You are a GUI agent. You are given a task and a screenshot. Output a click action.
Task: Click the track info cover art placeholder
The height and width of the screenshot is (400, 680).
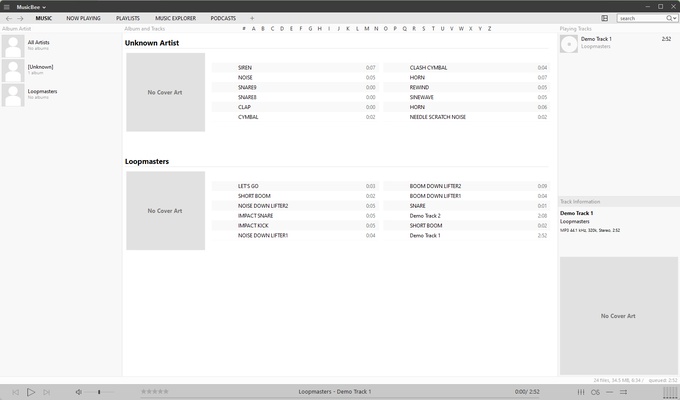[619, 315]
